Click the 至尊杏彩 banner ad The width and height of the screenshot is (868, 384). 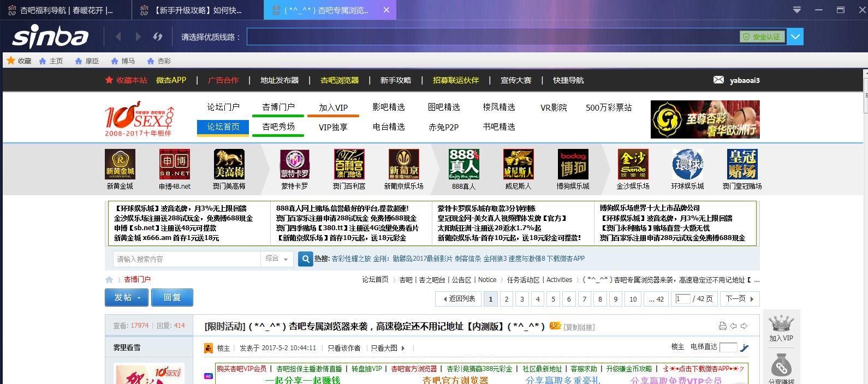[705, 119]
